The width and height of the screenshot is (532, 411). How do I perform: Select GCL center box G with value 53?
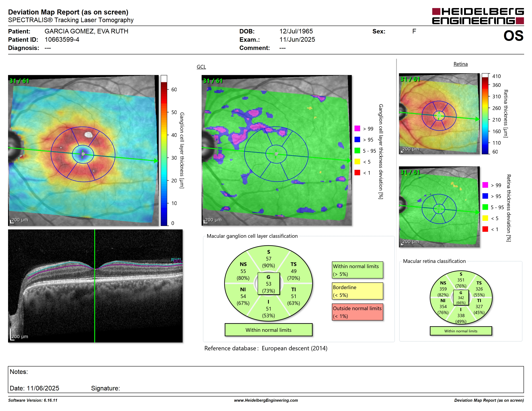point(268,284)
